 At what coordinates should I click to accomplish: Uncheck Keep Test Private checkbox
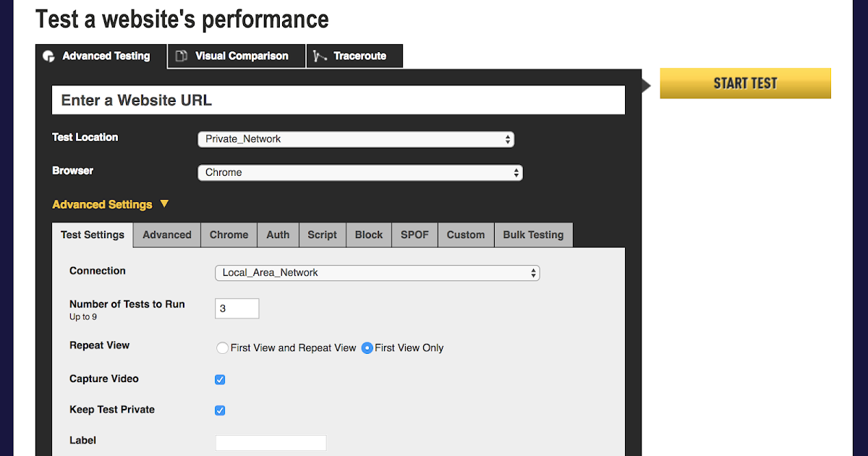click(220, 410)
